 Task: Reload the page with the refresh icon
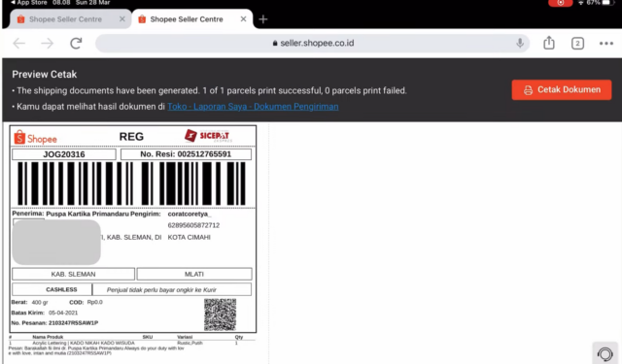click(x=76, y=43)
